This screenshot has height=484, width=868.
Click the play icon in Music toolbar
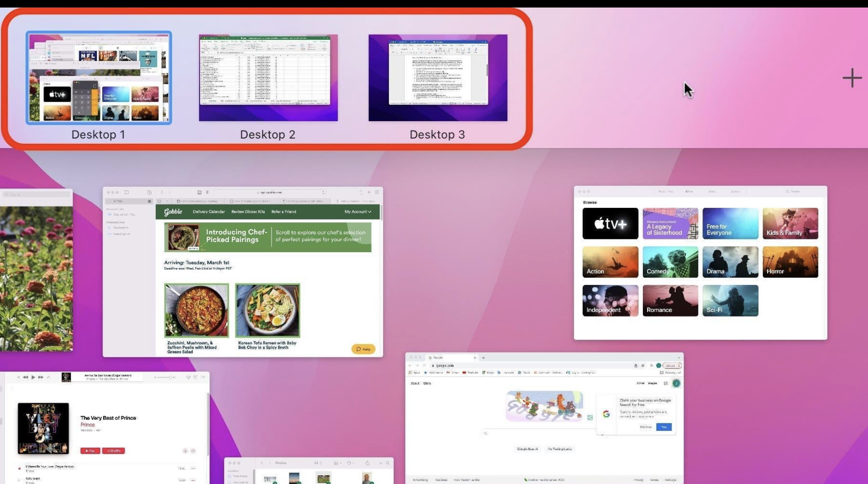[x=33, y=377]
